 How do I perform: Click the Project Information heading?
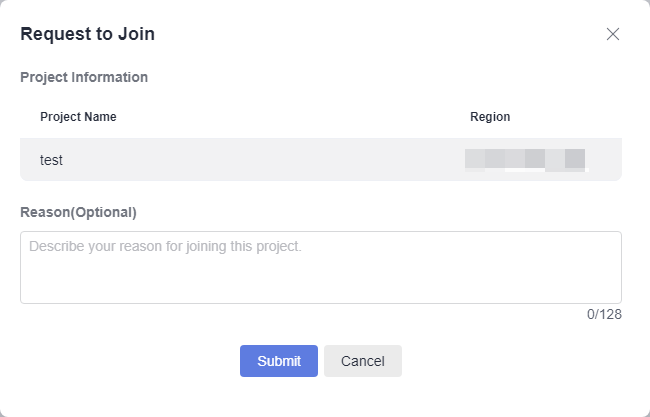pos(84,78)
